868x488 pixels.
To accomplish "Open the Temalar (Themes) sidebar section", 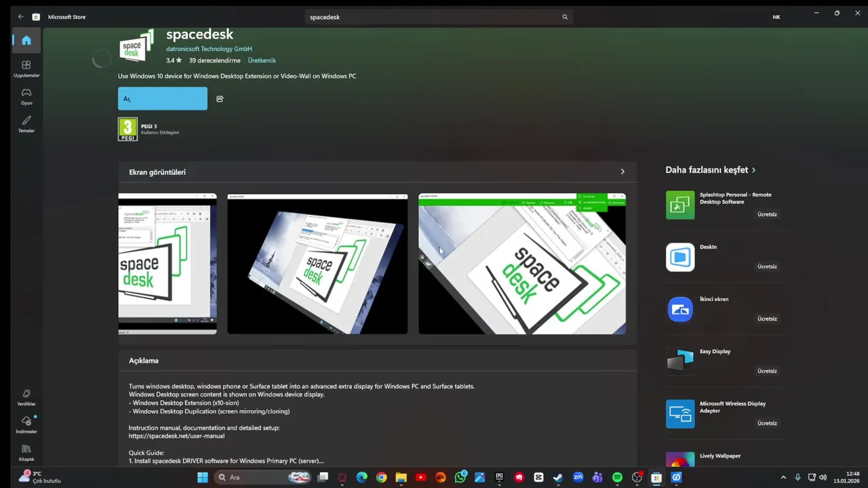I will 26,124.
